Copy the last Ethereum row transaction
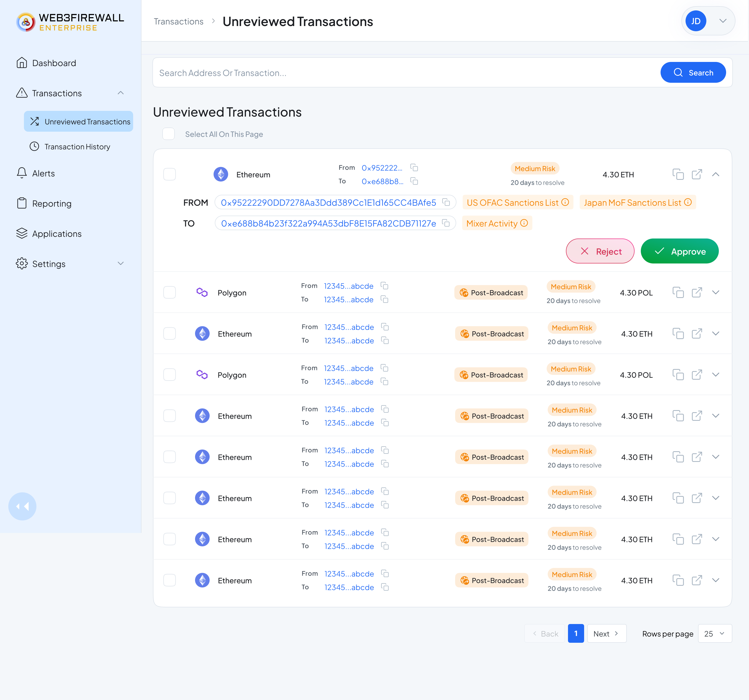 click(678, 580)
